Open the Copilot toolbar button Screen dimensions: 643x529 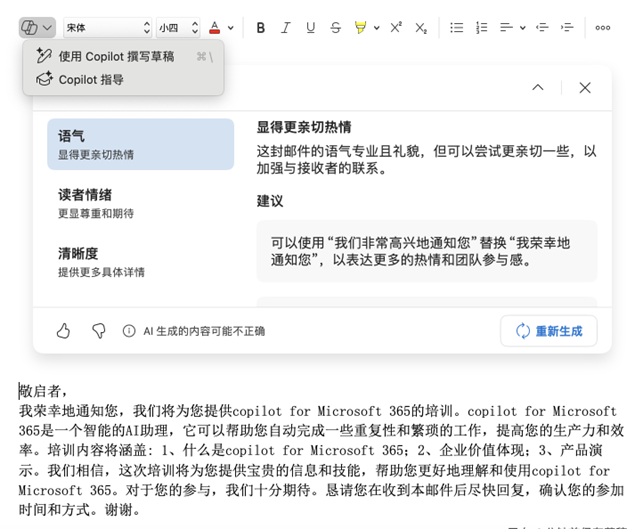[x=30, y=28]
